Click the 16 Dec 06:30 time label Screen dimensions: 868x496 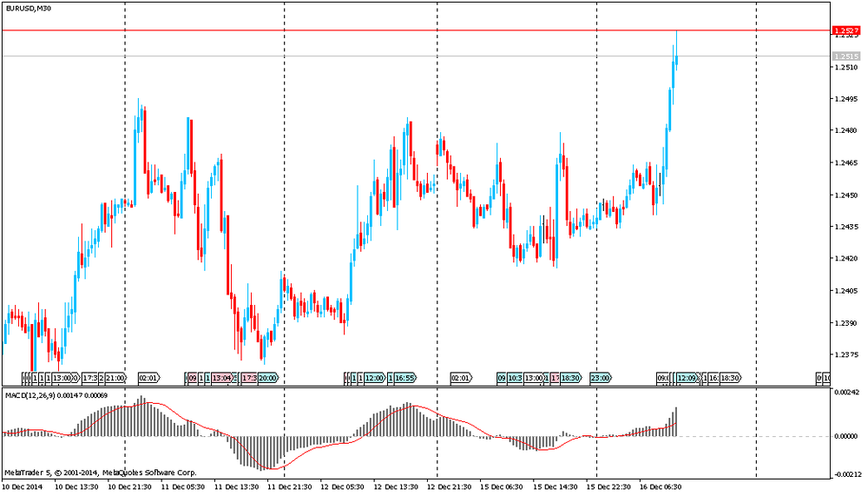coord(660,487)
